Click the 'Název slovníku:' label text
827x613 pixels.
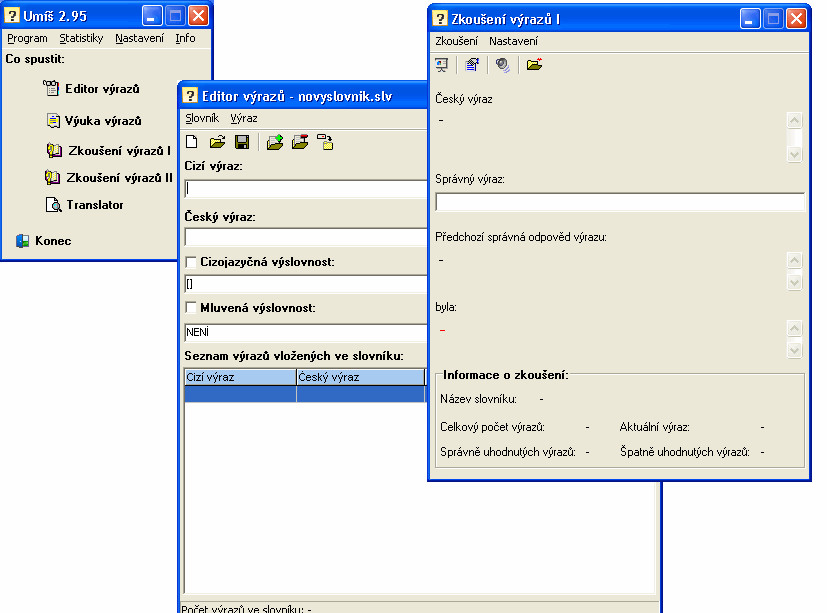click(x=478, y=399)
